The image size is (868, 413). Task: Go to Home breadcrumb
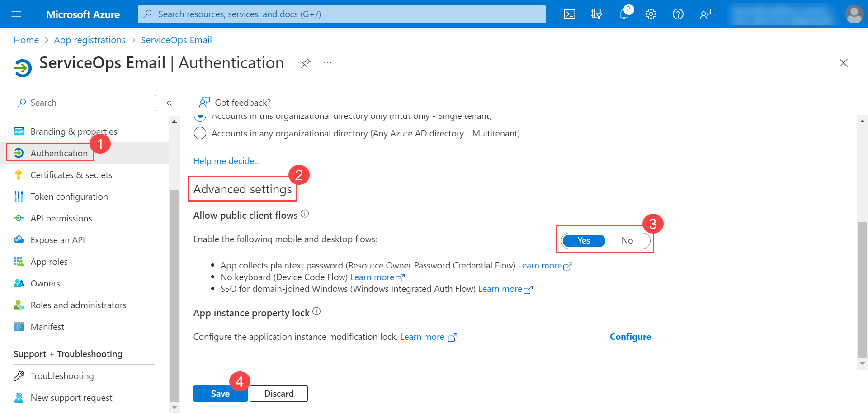26,40
